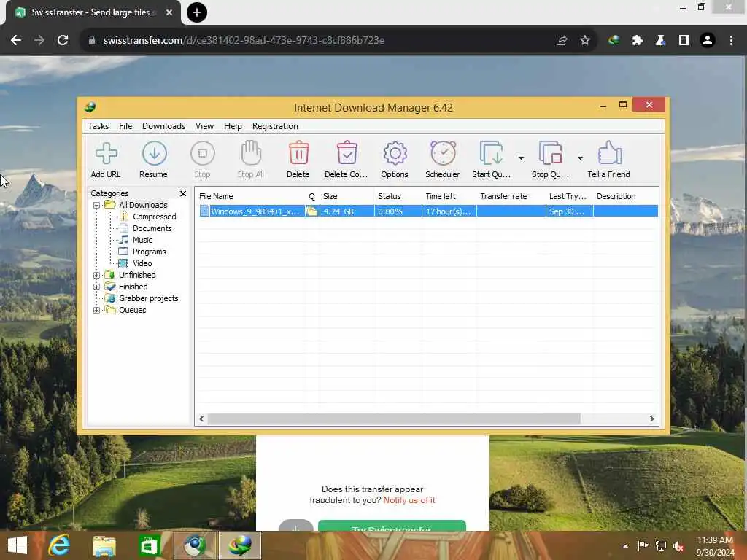
Task: Click the Notify us of it link
Action: pyautogui.click(x=409, y=500)
